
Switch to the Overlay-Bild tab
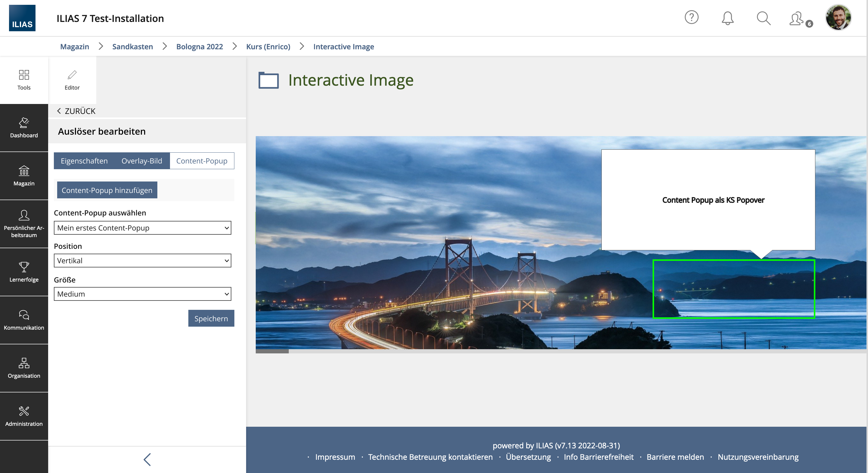point(141,161)
